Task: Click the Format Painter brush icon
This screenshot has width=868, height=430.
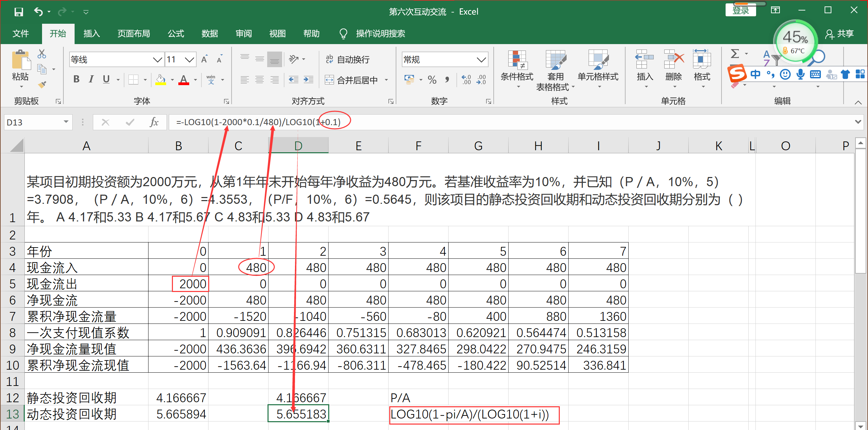Action: click(42, 84)
